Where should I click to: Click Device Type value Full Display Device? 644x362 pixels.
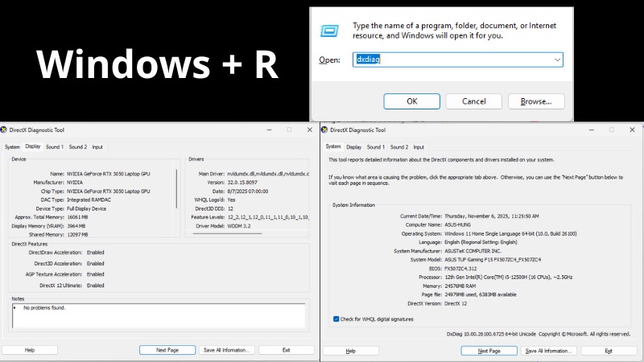tap(87, 208)
